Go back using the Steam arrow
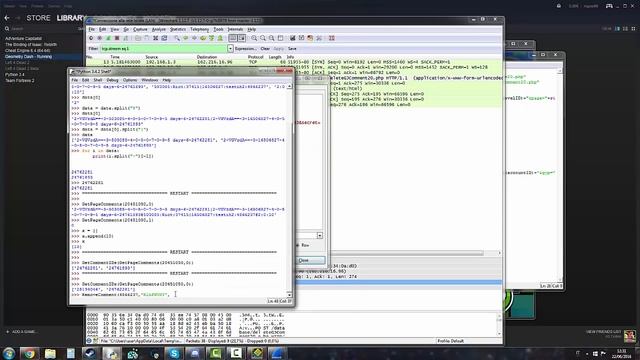The image size is (640, 360). [x=7, y=18]
